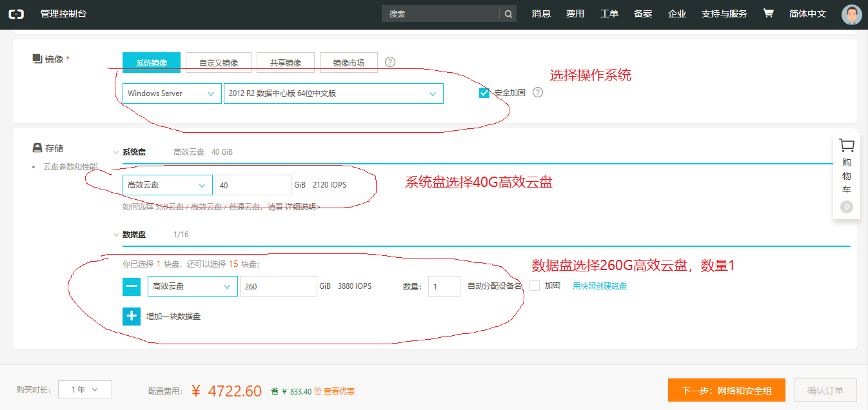Viewport: 868px width, 410px height.
Task: Collapse the 系统盘 section chevron
Action: click(116, 153)
